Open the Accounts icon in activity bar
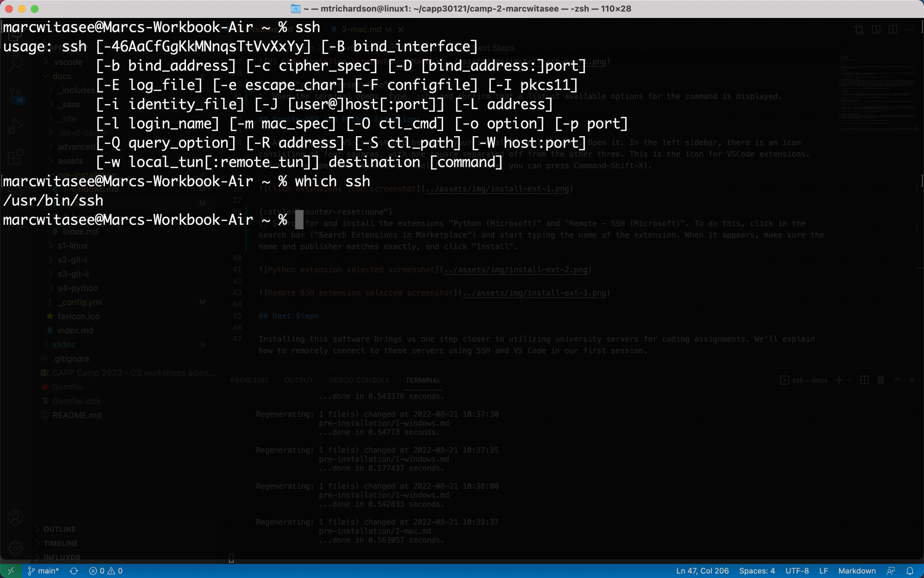The height and width of the screenshot is (578, 924). point(15,518)
